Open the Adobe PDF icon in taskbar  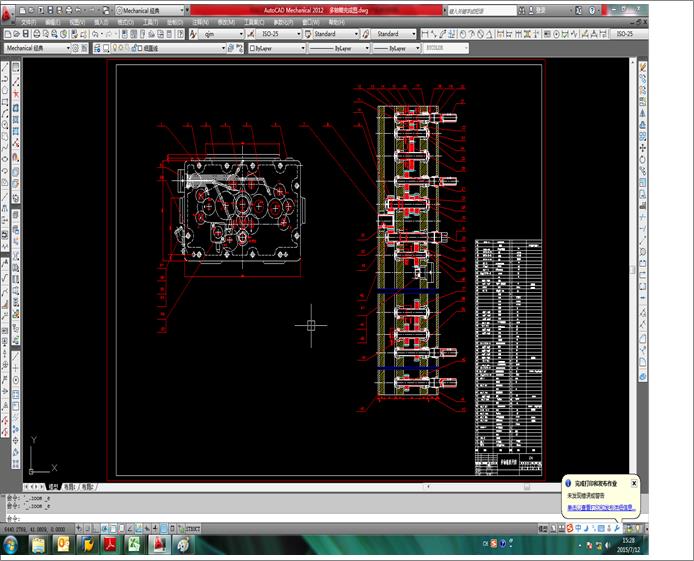(x=108, y=544)
